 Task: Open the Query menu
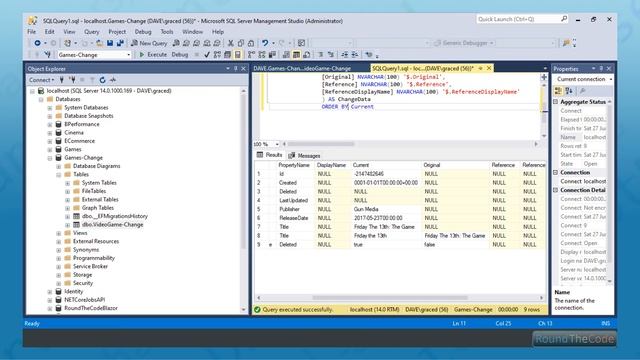[91, 31]
